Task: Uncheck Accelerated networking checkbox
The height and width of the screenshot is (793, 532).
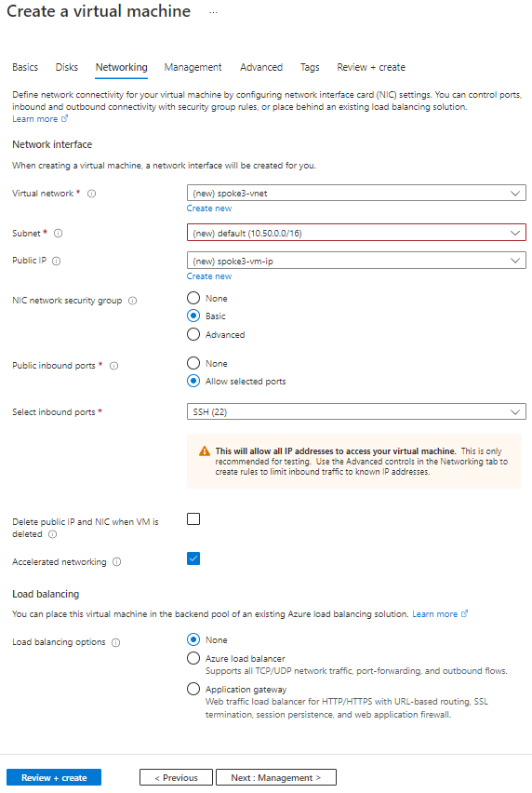Action: pyautogui.click(x=193, y=558)
